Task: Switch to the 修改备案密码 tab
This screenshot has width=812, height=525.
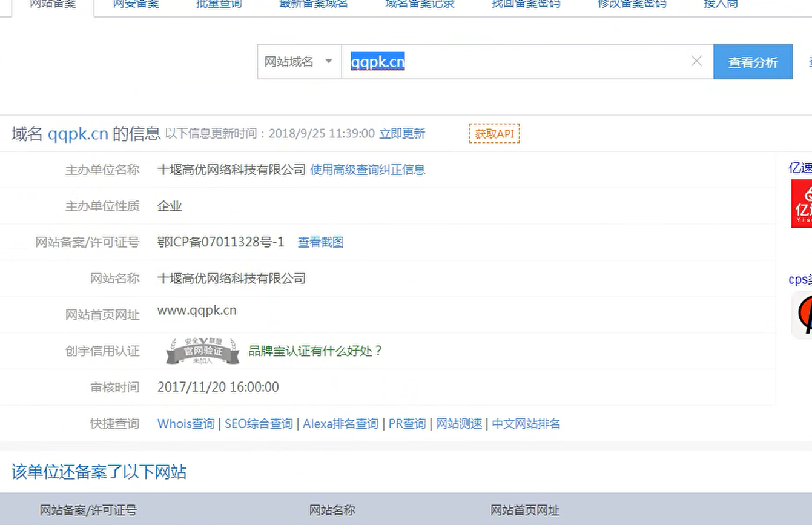Action: (632, 4)
